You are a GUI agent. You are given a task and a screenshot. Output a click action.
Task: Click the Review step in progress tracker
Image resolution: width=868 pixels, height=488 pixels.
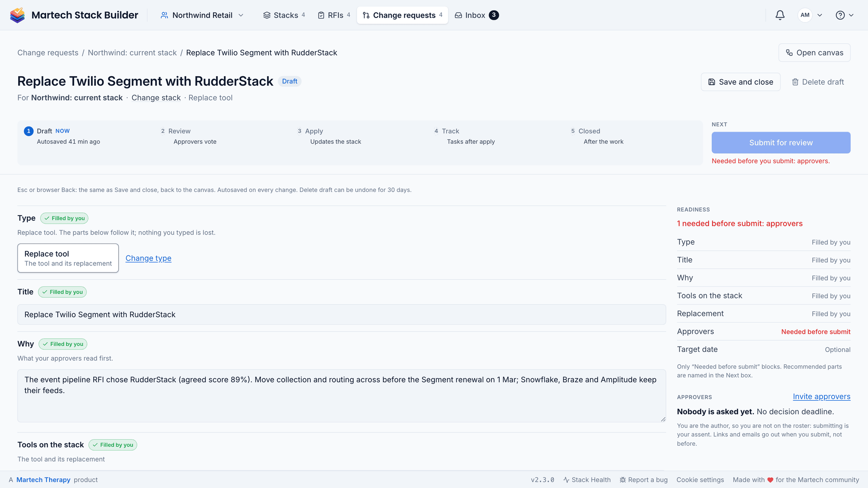[x=189, y=136]
